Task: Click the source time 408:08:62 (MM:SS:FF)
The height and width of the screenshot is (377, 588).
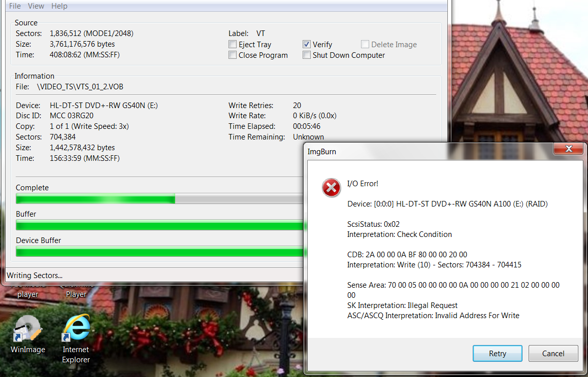Action: (85, 55)
